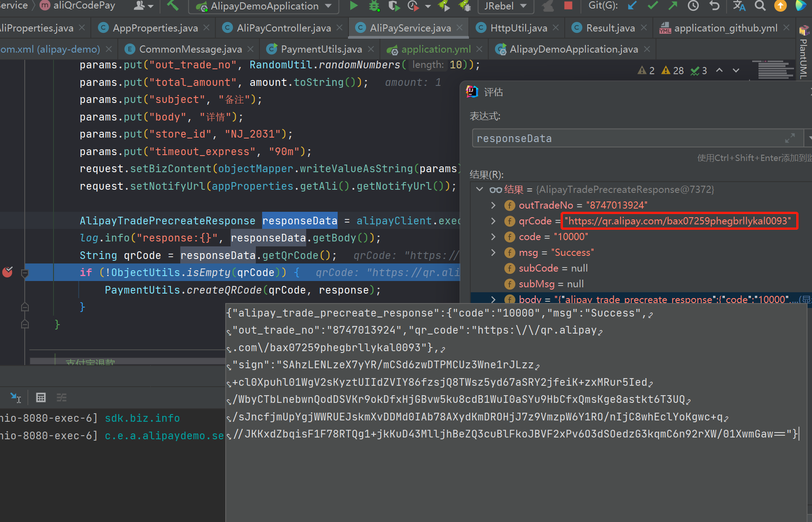Viewport: 812px width, 522px height.
Task: Open the user account dropdown
Action: pos(144,5)
